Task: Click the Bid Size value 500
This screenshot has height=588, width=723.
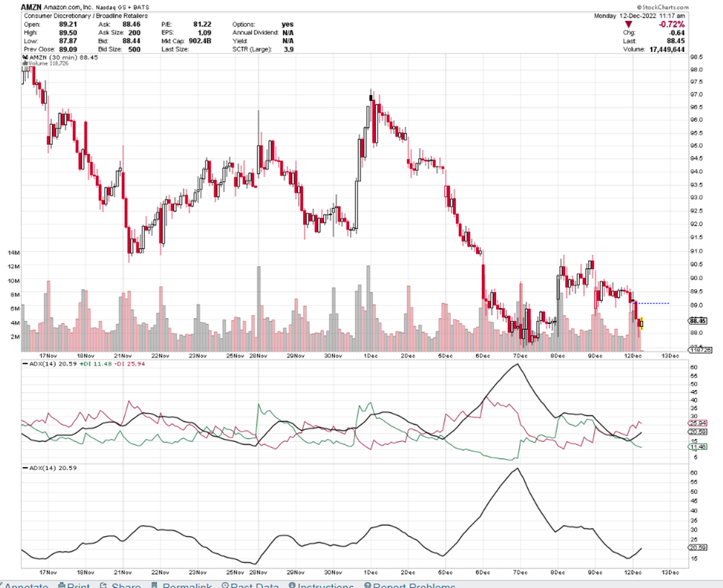Action: click(134, 49)
